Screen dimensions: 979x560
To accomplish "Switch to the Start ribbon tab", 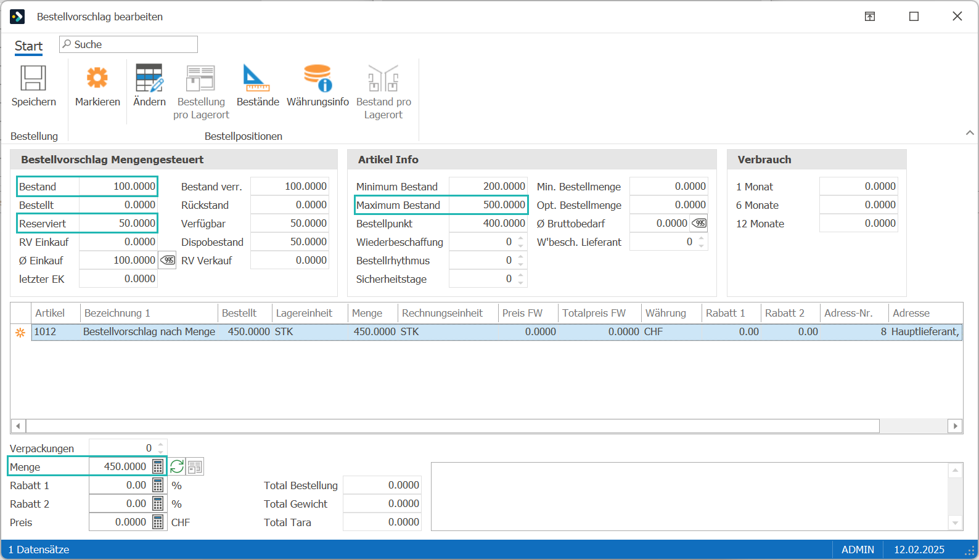I will click(x=28, y=46).
